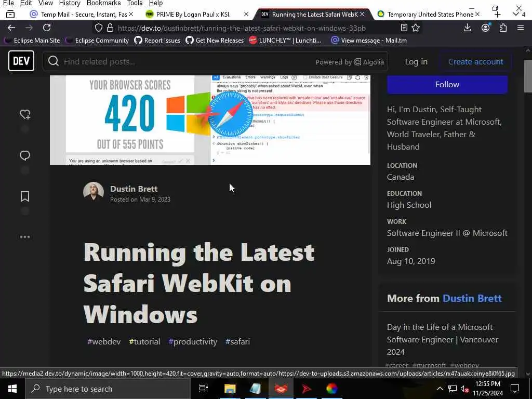Jump to comments via speech bubble icon
532x399 pixels.
pos(25,155)
